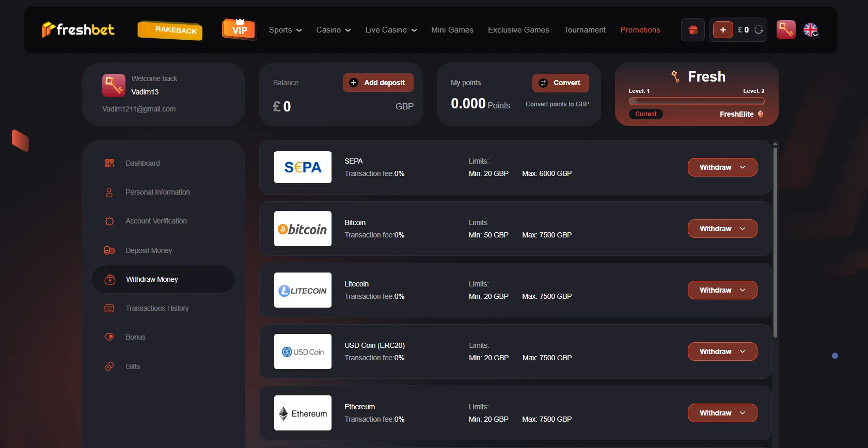
Task: Select the USD Coin payment logo
Action: coord(303,351)
